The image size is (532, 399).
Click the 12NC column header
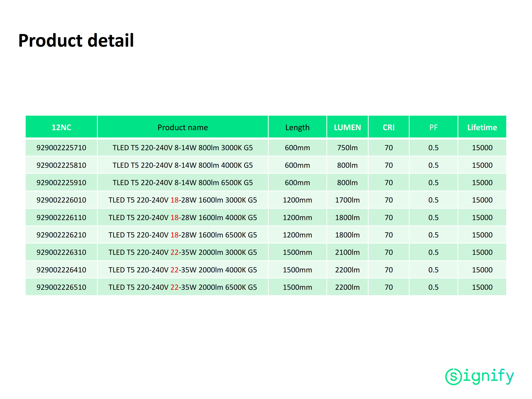61,127
